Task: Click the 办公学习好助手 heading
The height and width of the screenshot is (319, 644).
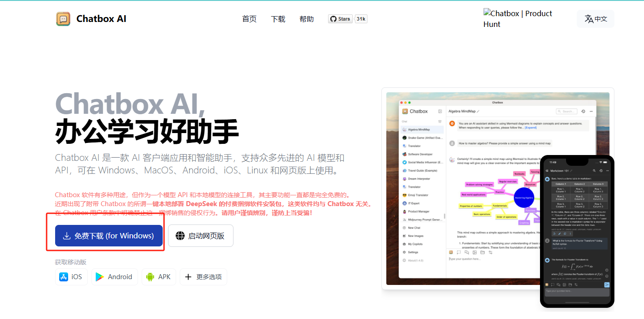Action: click(147, 131)
